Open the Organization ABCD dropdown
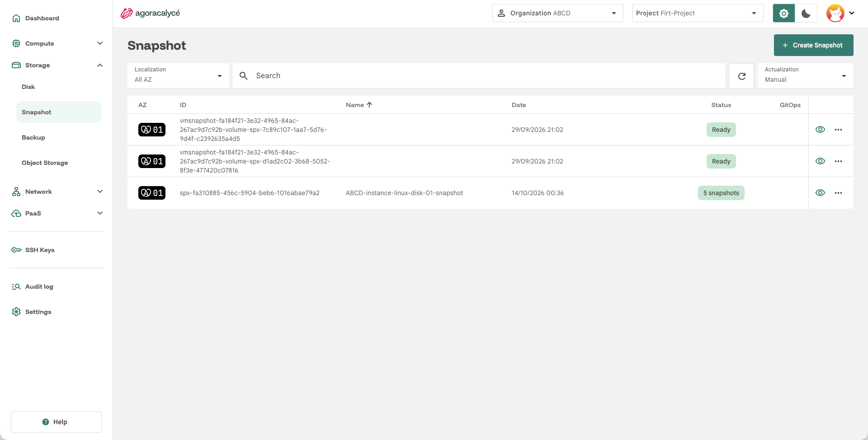This screenshot has height=440, width=868. (x=557, y=13)
